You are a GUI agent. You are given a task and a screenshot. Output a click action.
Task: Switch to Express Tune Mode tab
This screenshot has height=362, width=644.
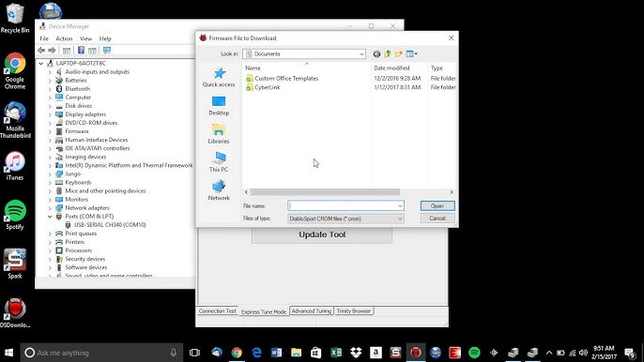pyautogui.click(x=264, y=312)
